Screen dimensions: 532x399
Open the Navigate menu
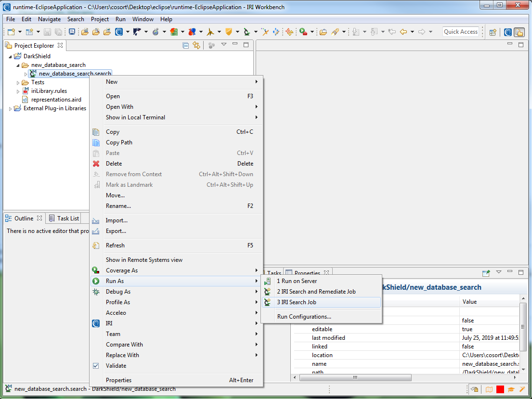tap(49, 19)
